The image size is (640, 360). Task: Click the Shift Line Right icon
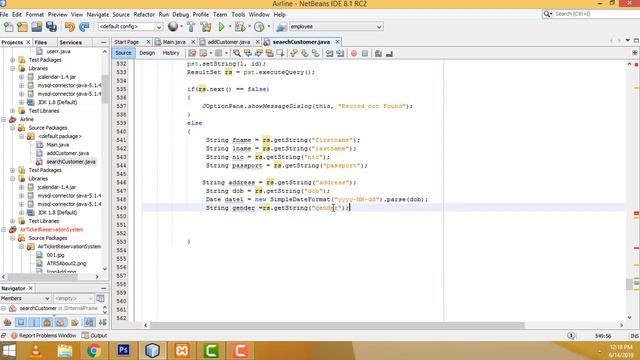[340, 53]
